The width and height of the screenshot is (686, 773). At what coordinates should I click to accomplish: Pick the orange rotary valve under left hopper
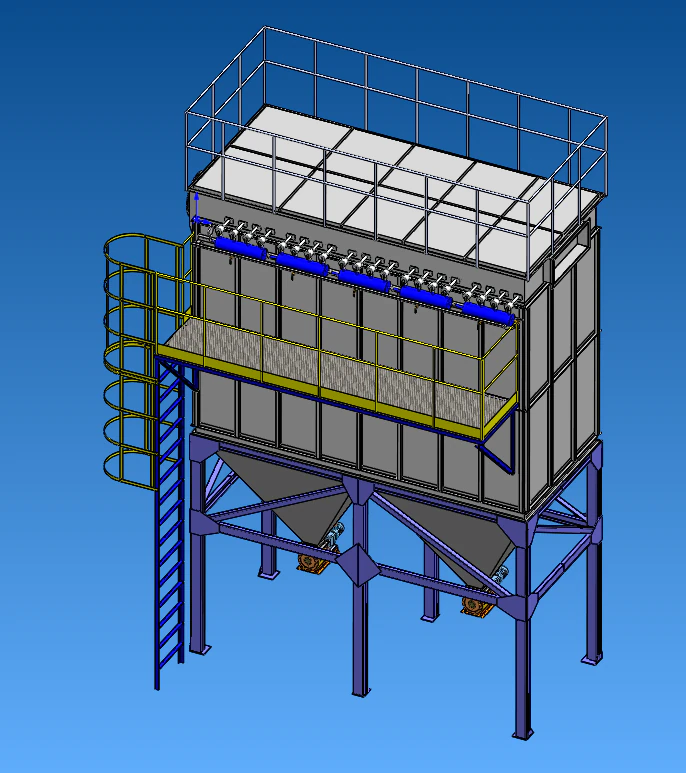click(x=311, y=562)
